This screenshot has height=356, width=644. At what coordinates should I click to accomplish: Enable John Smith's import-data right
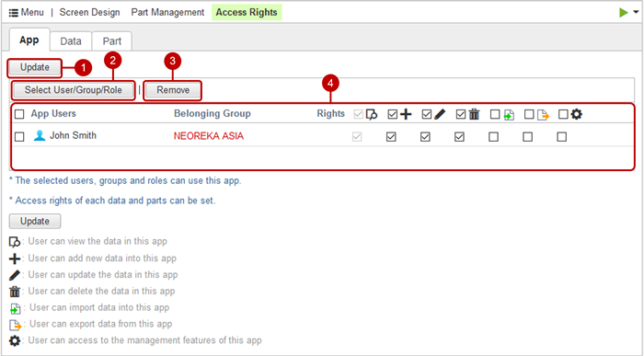[x=493, y=137]
